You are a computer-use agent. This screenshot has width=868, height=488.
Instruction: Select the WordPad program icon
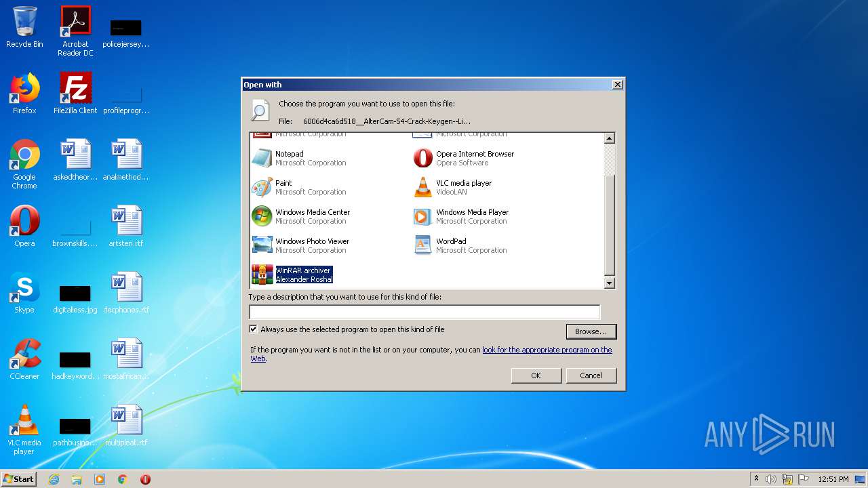click(422, 245)
